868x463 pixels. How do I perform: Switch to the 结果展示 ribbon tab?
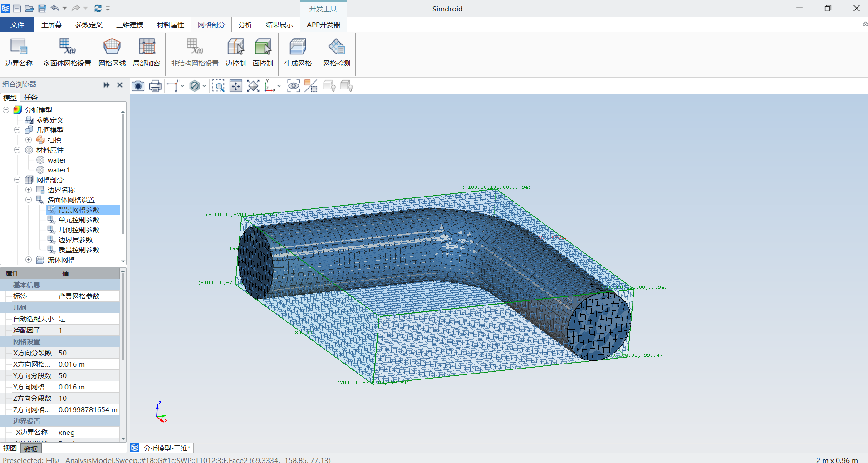click(279, 25)
